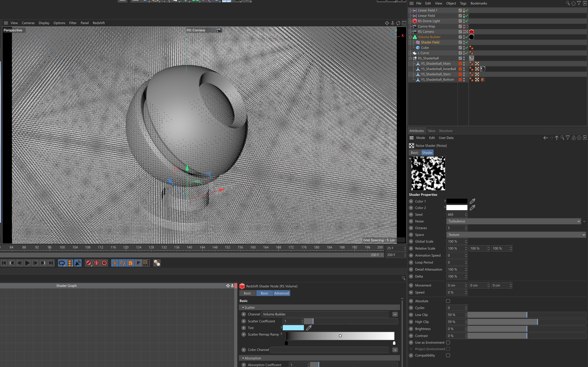Click eyedropper beside Color 1
The height and width of the screenshot is (367, 588).
472,201
